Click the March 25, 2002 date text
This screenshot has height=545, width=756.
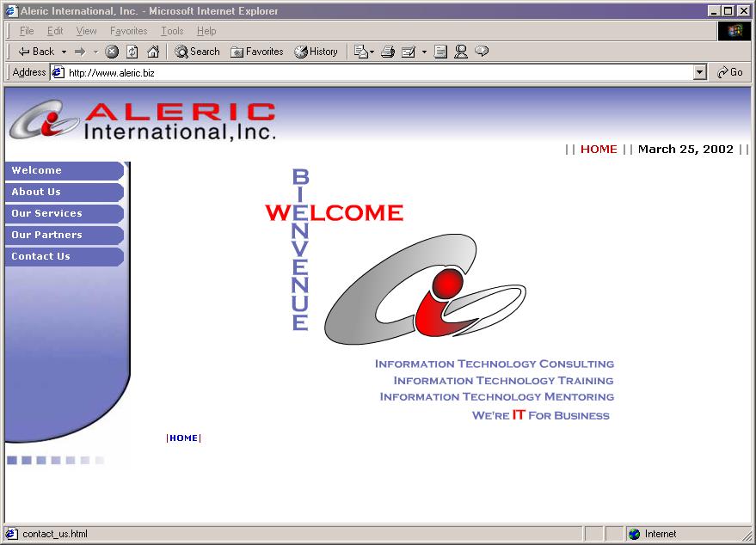click(x=685, y=150)
